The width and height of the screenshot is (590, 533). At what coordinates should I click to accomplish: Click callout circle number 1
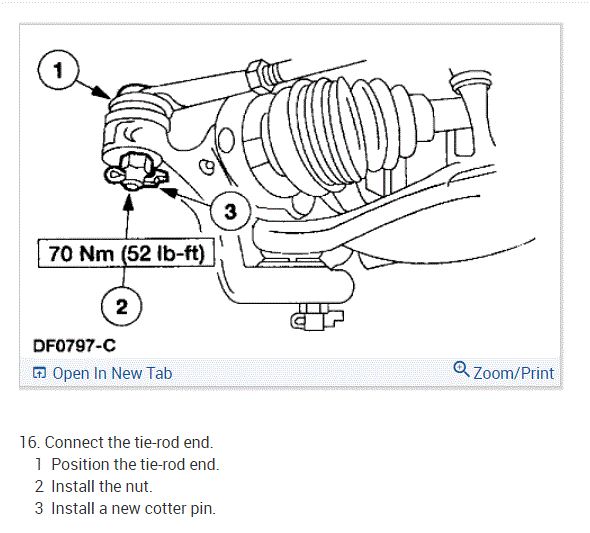click(x=58, y=70)
